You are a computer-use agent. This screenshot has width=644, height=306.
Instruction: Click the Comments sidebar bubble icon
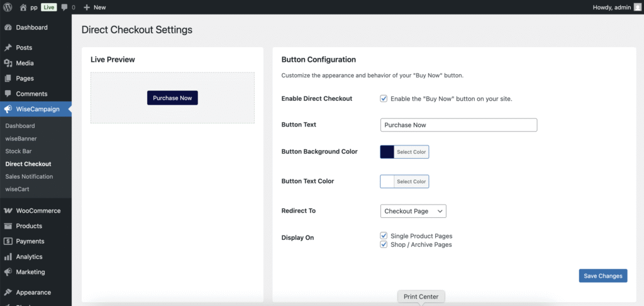8,93
